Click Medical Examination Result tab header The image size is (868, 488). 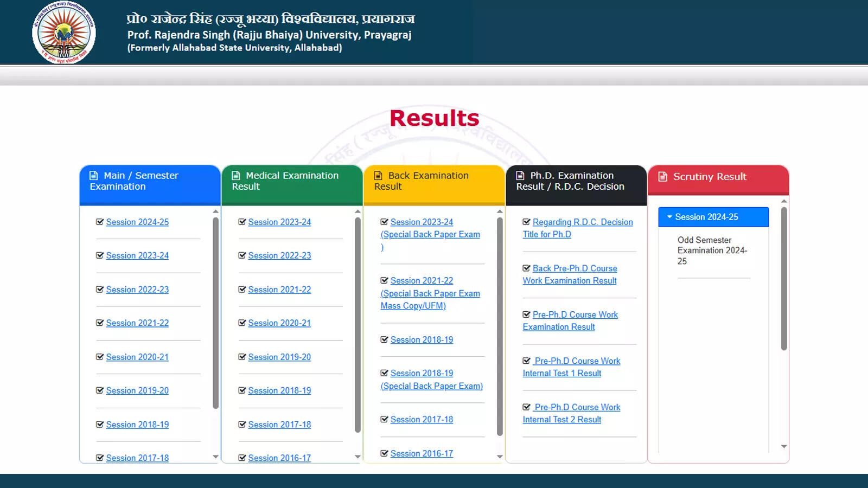(x=292, y=185)
